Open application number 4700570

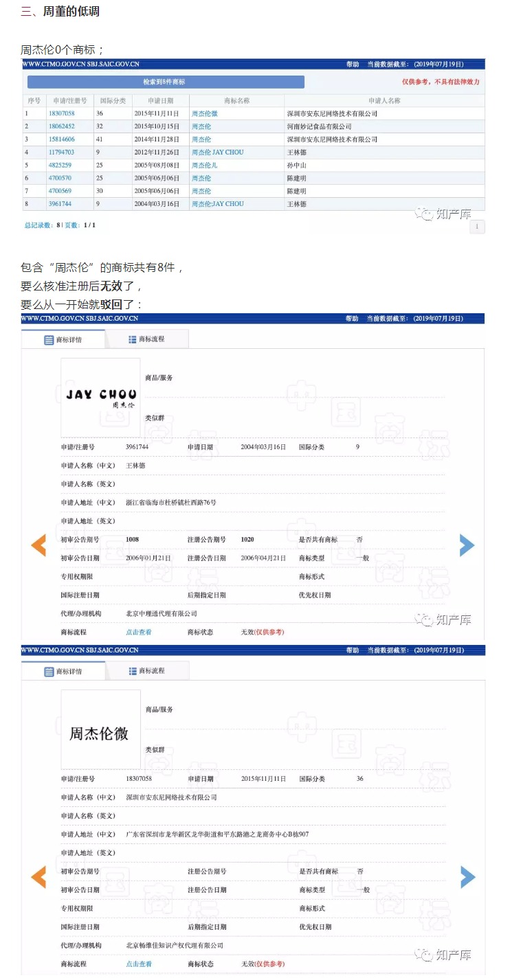60,178
